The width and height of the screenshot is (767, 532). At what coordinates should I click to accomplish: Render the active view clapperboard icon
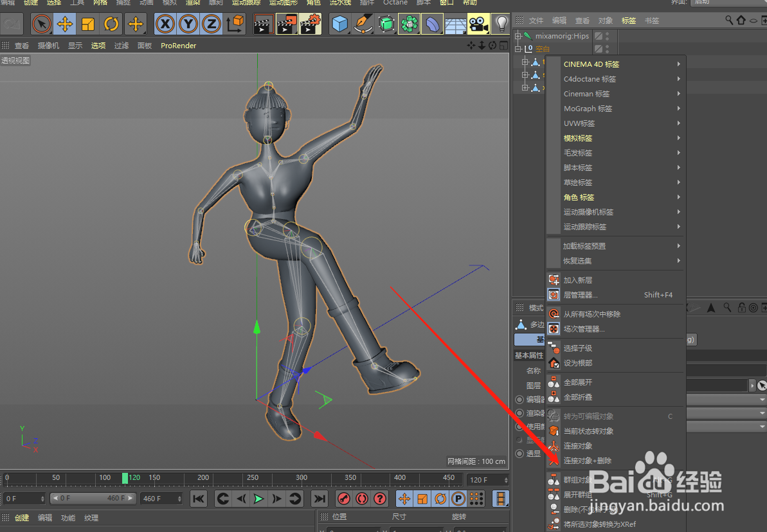point(263,24)
